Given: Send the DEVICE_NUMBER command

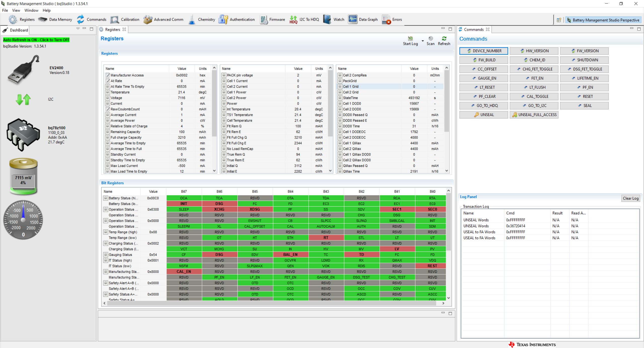Looking at the screenshot, I should click(484, 51).
